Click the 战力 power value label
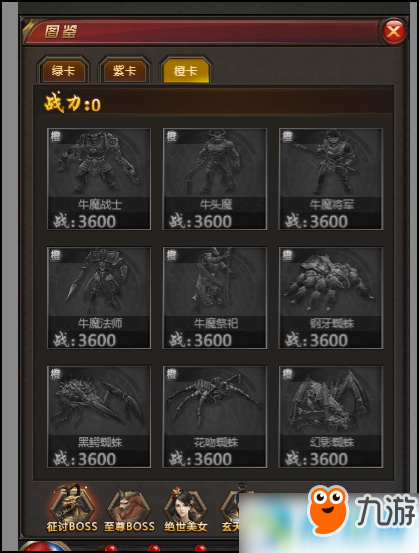419x553 pixels. tap(72, 103)
